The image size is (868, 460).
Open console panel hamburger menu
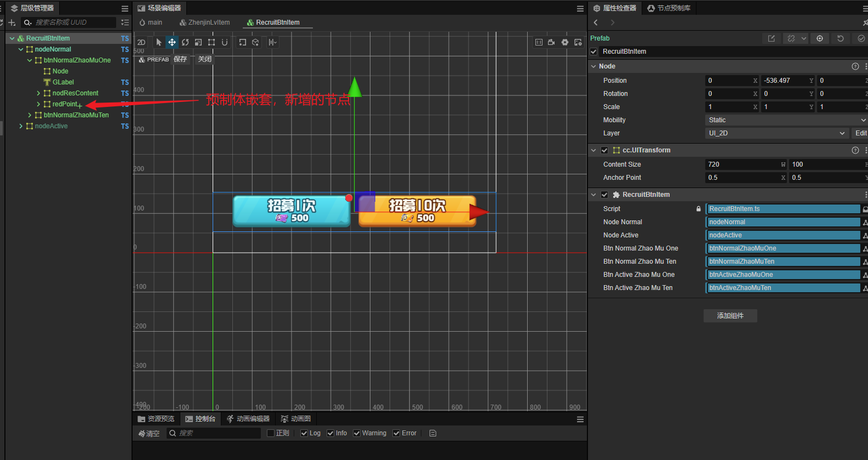pyautogui.click(x=580, y=419)
